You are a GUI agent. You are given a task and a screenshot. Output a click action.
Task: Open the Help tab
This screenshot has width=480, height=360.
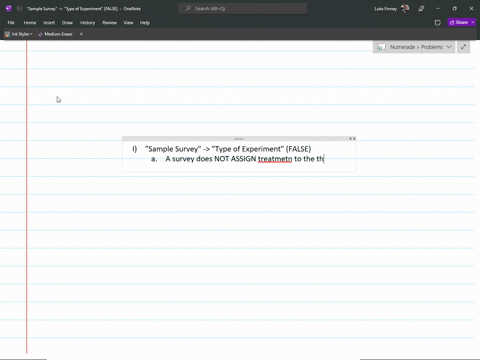coord(145,23)
